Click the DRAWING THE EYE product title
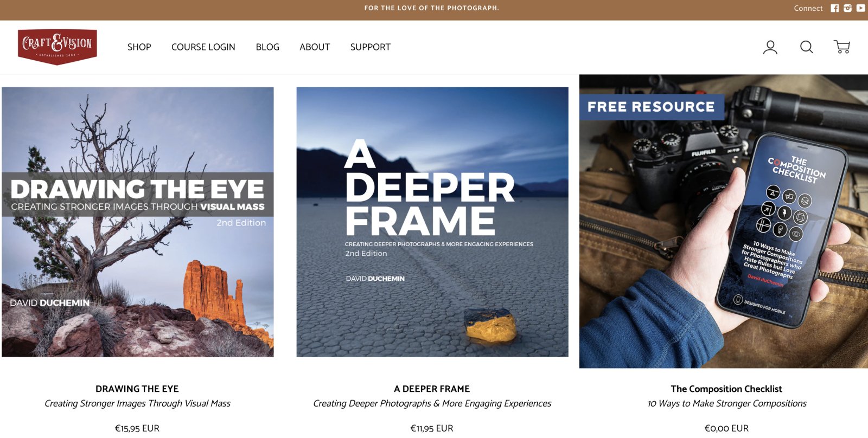 tap(137, 389)
